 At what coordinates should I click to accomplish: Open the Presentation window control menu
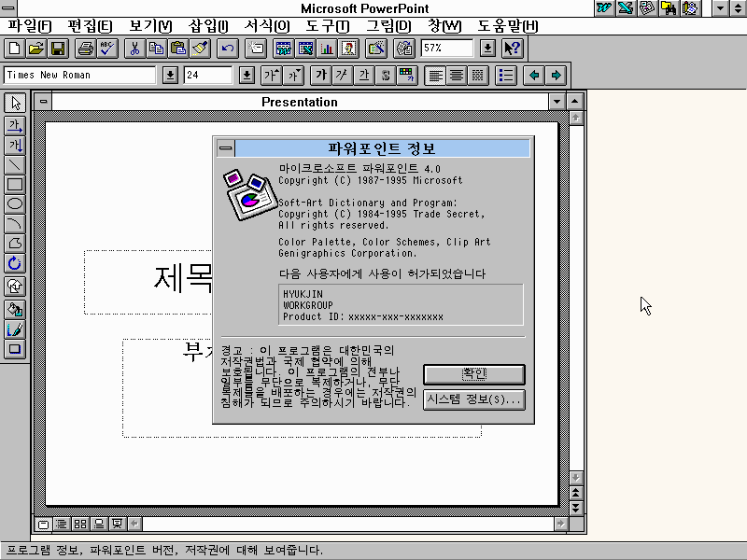point(43,102)
